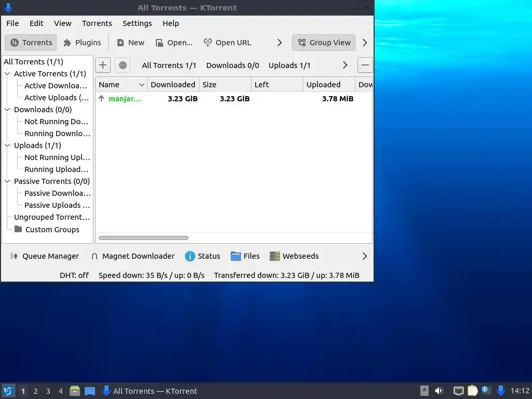Viewport: 532px width, 399px height.
Task: Show more bottom panels chevron
Action: click(365, 256)
